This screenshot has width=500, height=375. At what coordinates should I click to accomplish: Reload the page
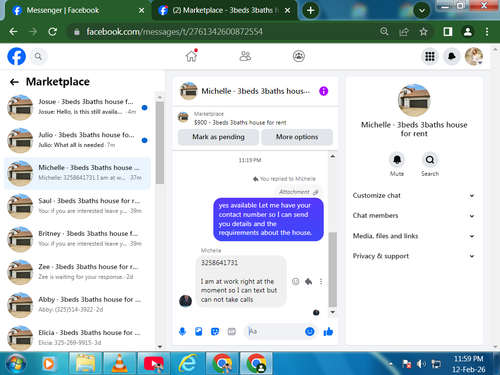[53, 32]
